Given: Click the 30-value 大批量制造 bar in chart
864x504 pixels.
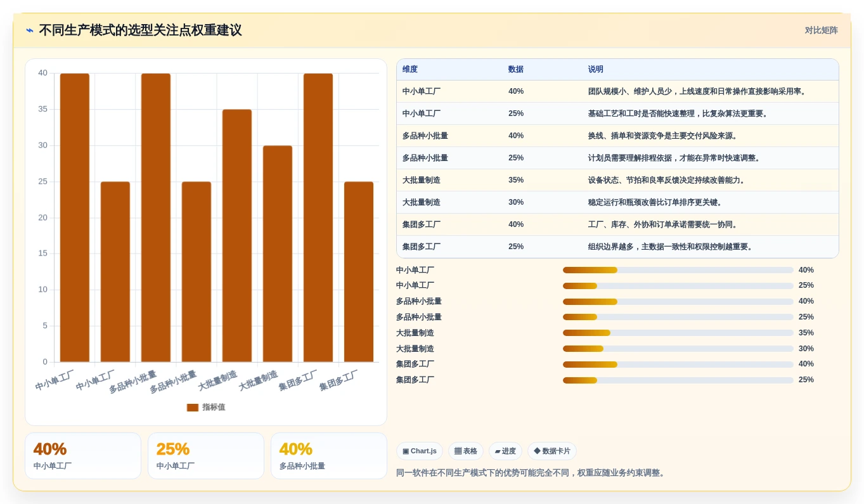Looking at the screenshot, I should pos(278,254).
